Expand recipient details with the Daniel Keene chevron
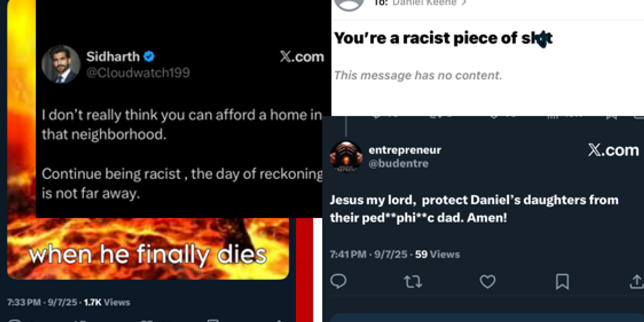644x322 pixels. pos(464,3)
